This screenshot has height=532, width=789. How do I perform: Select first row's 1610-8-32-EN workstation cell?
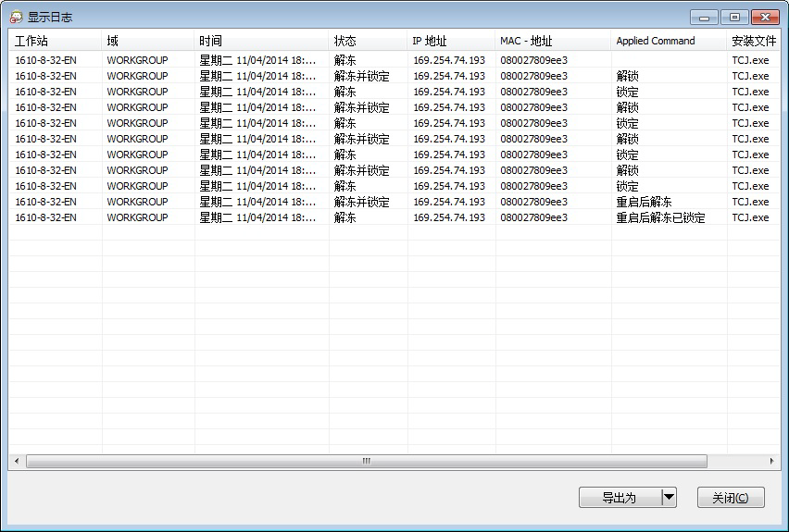point(45,60)
